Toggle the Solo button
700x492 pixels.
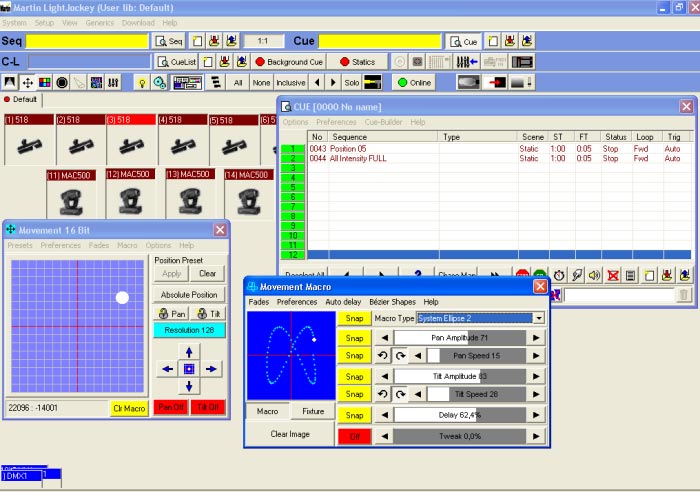[352, 83]
